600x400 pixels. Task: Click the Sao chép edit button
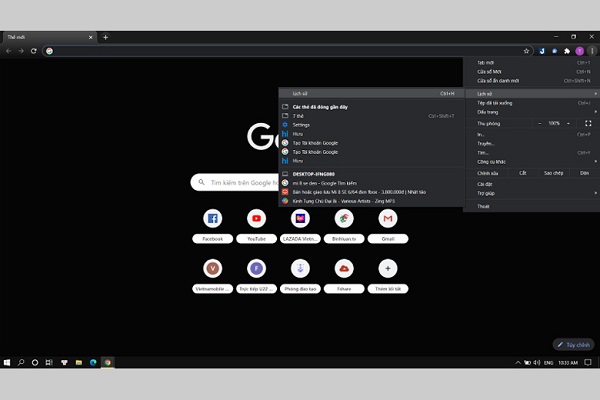[x=553, y=173]
